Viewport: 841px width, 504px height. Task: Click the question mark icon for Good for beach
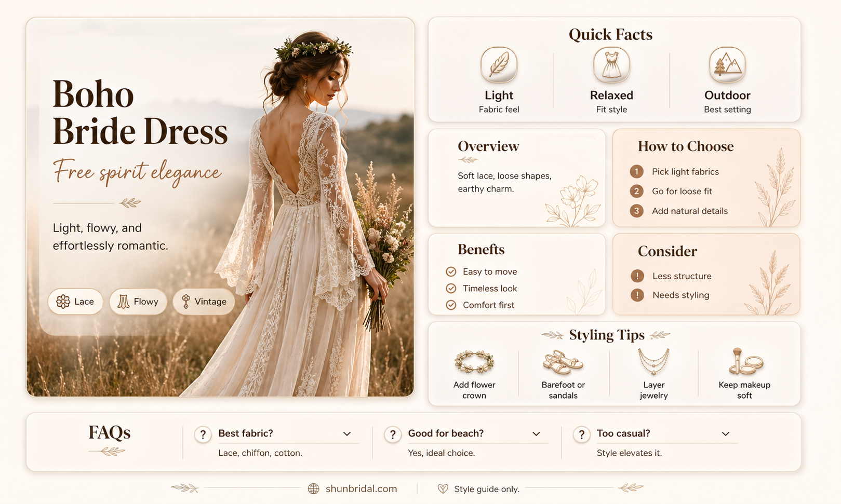coord(393,434)
